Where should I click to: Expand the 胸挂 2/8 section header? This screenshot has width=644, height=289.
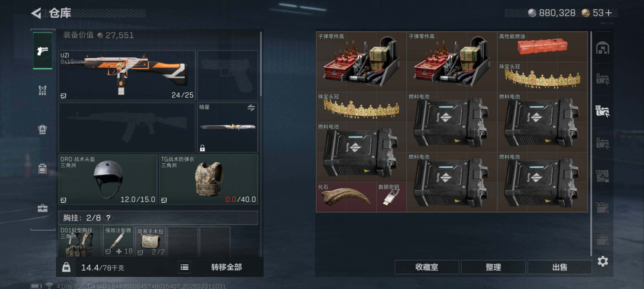158,218
